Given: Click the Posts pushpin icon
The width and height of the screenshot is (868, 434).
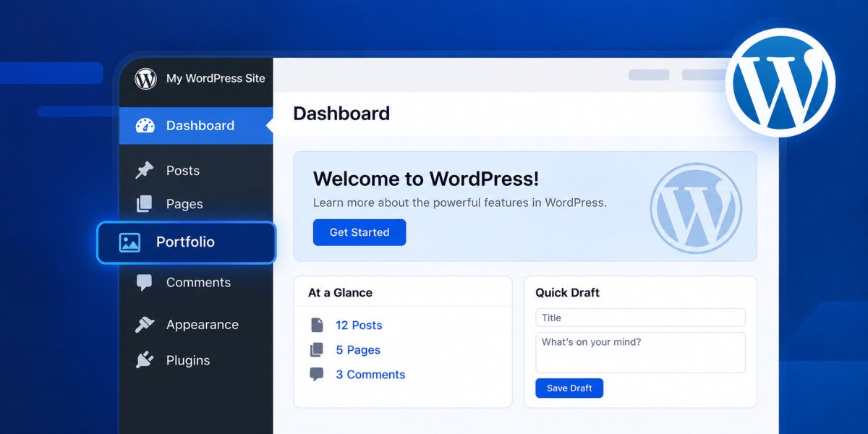Looking at the screenshot, I should (x=145, y=170).
